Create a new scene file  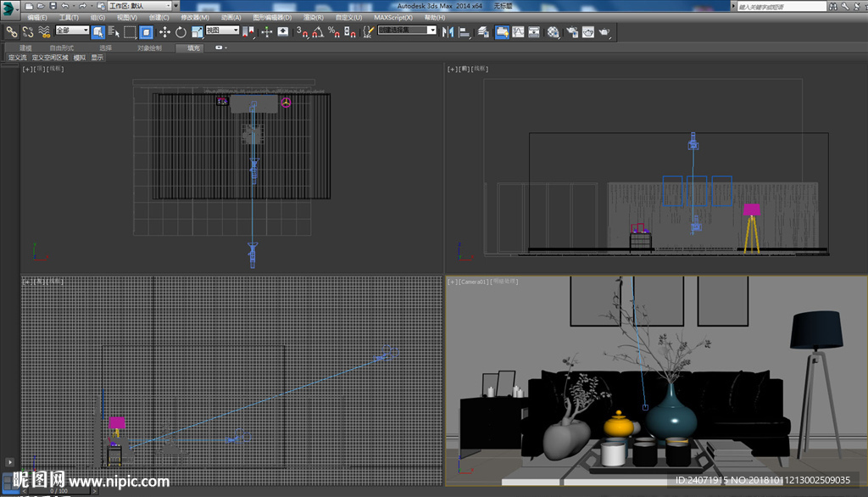click(29, 6)
